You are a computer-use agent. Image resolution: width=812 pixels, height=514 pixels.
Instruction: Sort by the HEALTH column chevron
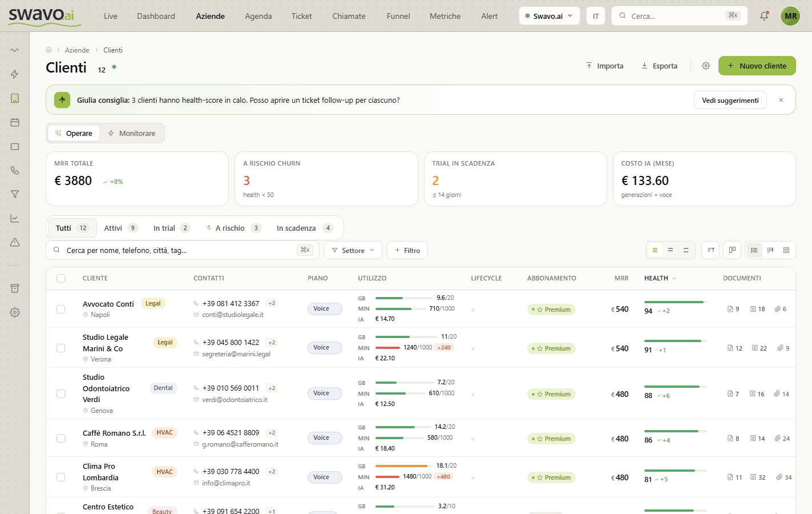[x=674, y=279]
